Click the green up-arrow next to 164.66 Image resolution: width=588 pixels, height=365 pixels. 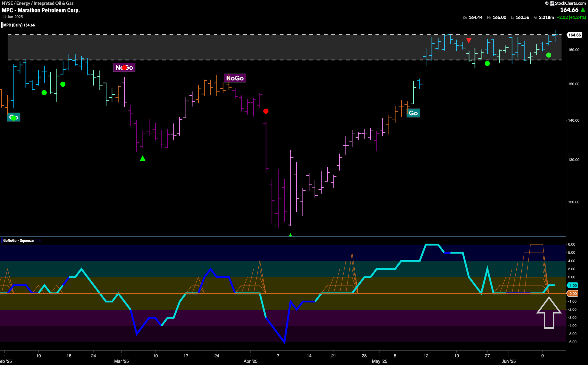click(583, 10)
